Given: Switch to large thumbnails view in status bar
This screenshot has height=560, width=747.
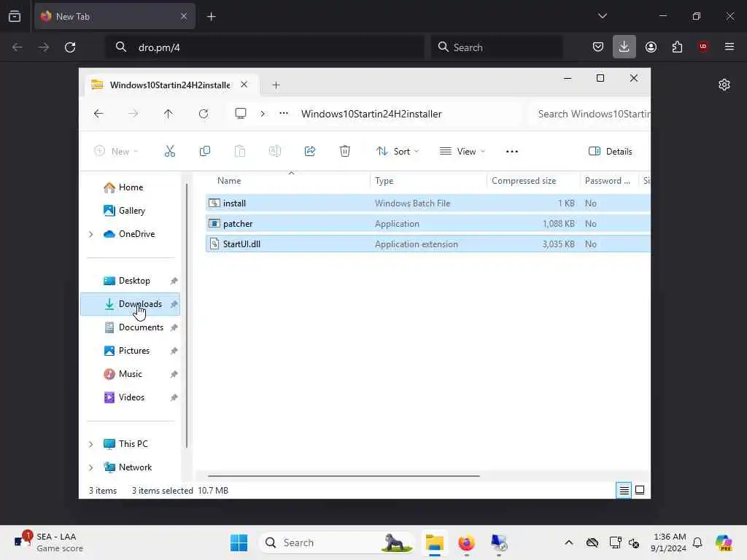Looking at the screenshot, I should [640, 490].
